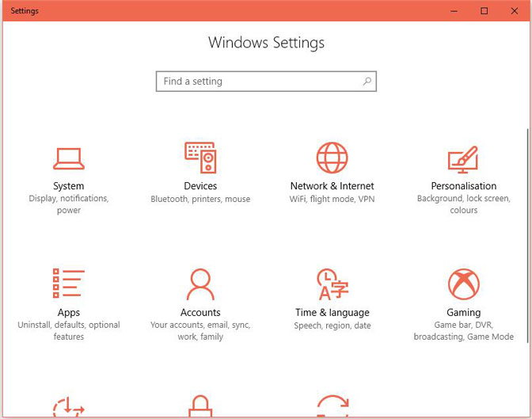Open the Accounts person icon
This screenshot has height=419, width=532.
coord(200,284)
